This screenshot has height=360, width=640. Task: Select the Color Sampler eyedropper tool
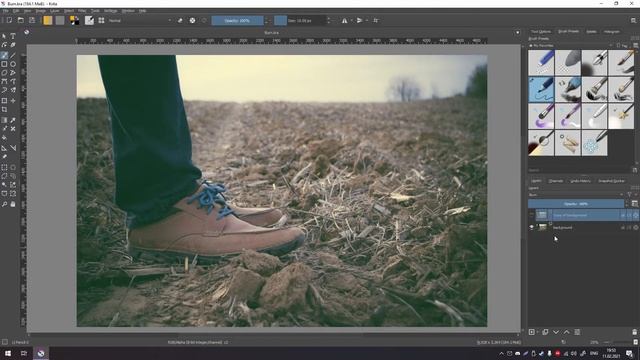(x=13, y=120)
